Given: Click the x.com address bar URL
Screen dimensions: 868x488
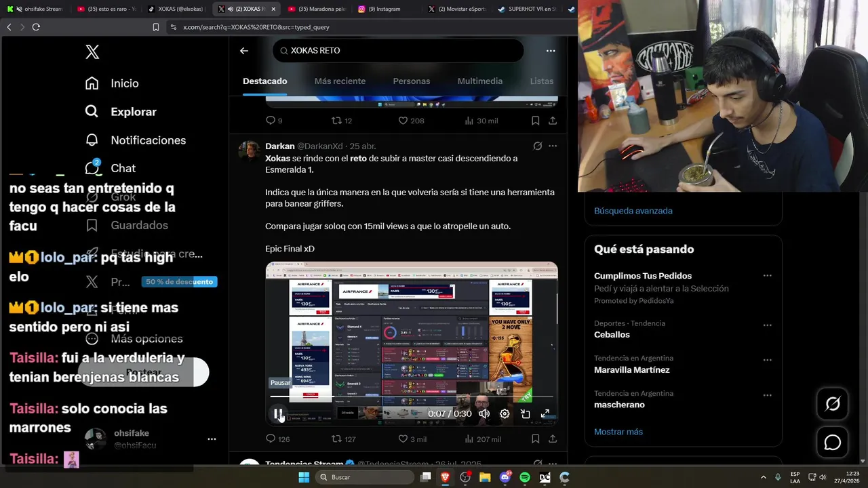Looking at the screenshot, I should coord(256,27).
